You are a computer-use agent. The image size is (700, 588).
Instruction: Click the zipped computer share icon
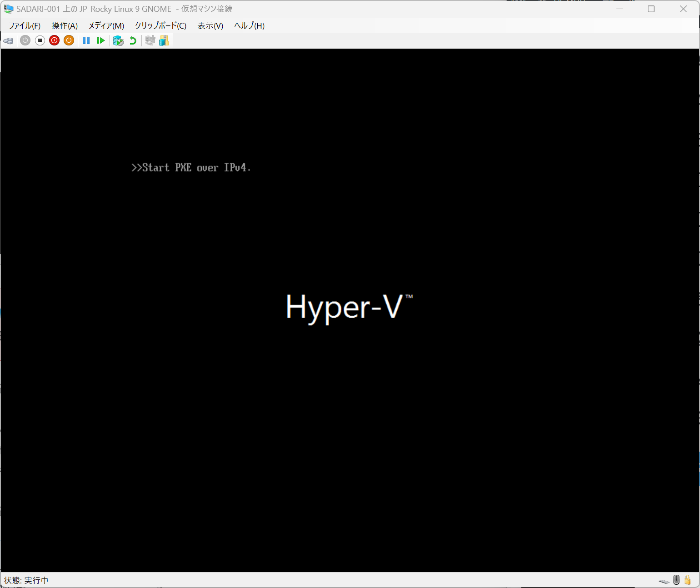[164, 40]
